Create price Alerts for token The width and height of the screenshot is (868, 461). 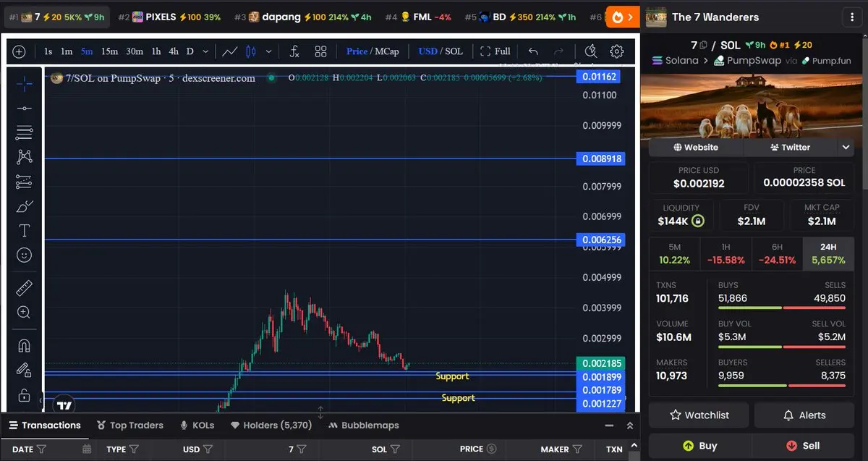804,415
